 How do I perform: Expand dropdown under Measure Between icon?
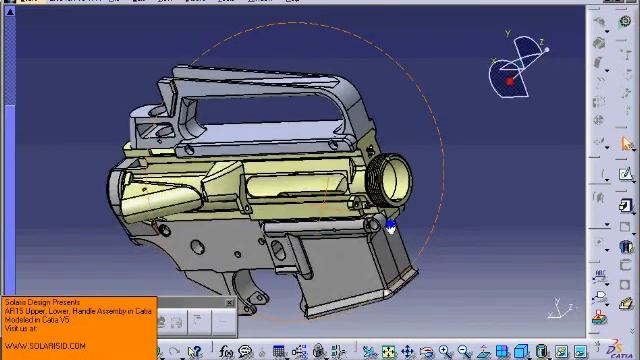point(607,284)
